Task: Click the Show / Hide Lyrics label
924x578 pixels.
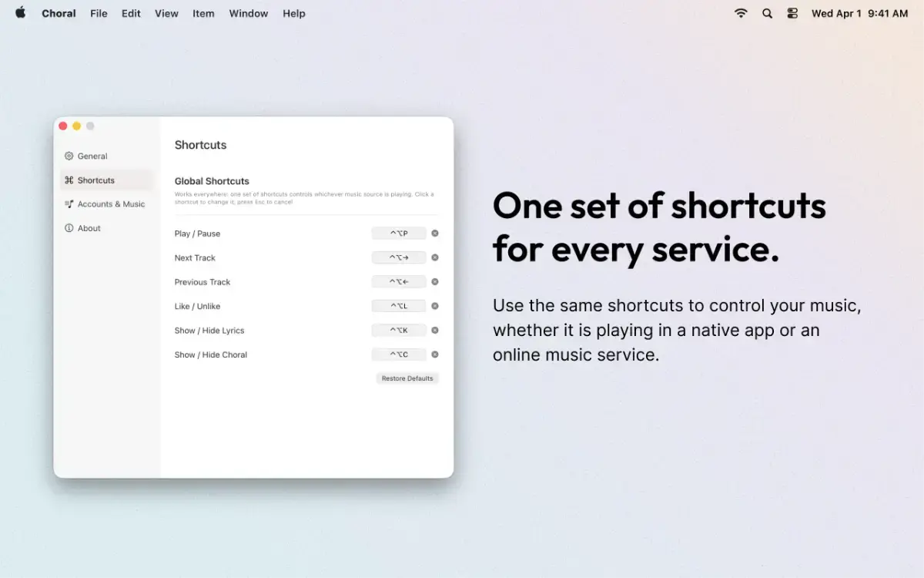Action: click(x=209, y=331)
